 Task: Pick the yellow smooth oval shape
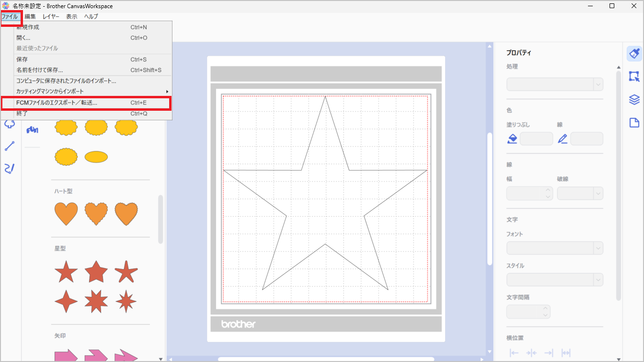coord(96,156)
